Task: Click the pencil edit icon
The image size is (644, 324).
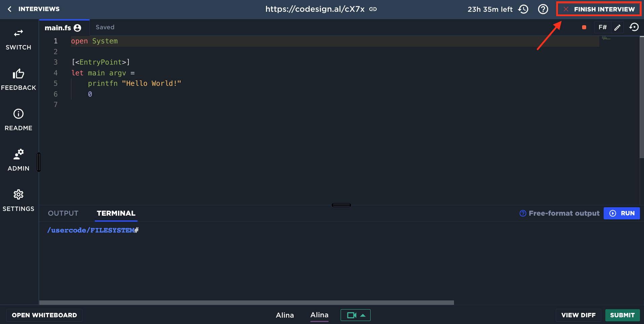Action: (x=617, y=28)
